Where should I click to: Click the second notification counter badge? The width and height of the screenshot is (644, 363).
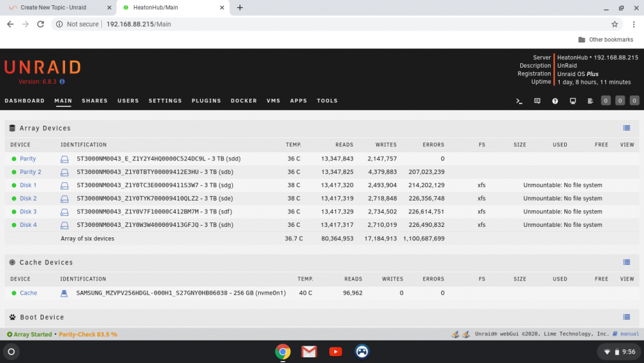tap(620, 101)
